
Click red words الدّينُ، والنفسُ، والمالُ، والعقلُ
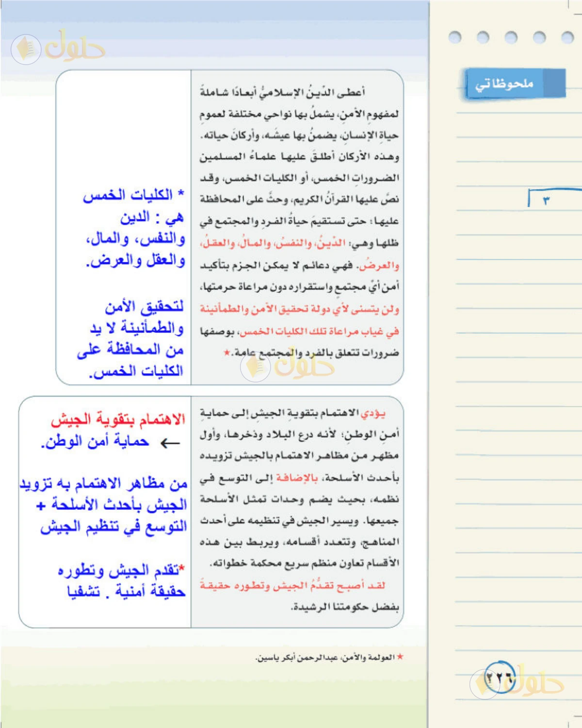[272, 243]
